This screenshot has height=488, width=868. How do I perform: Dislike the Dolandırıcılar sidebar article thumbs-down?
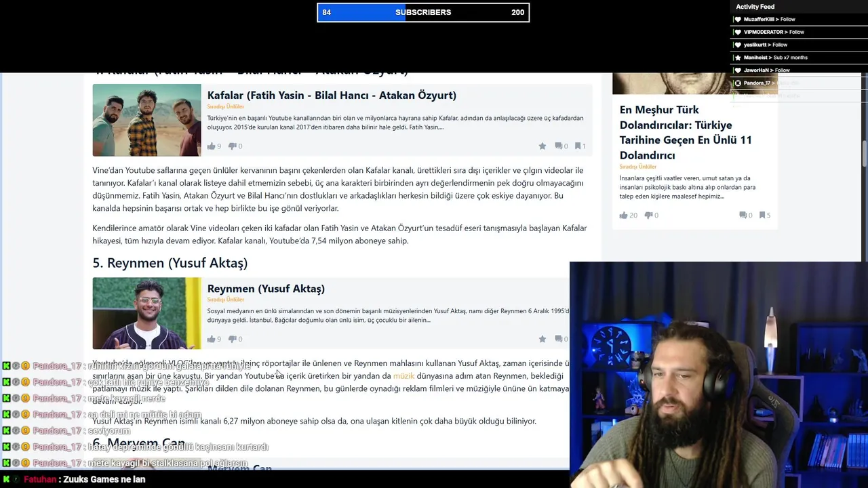(648, 215)
